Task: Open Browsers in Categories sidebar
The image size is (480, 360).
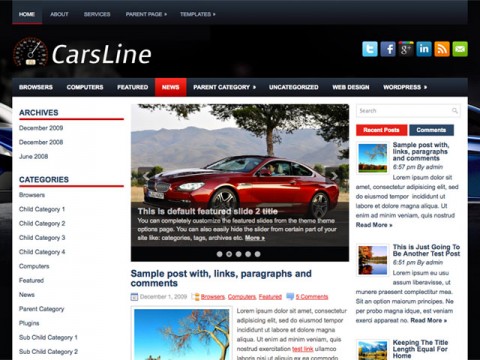Action: click(32, 195)
